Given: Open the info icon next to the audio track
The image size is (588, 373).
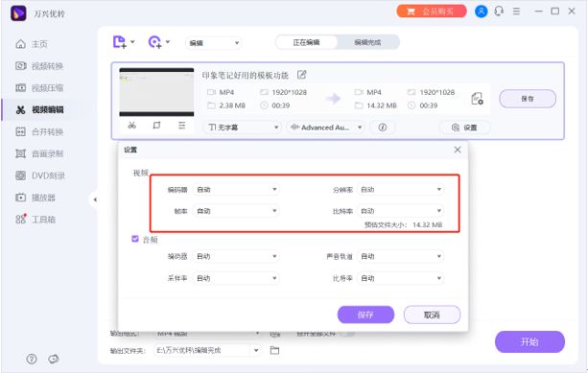Looking at the screenshot, I should coord(383,128).
